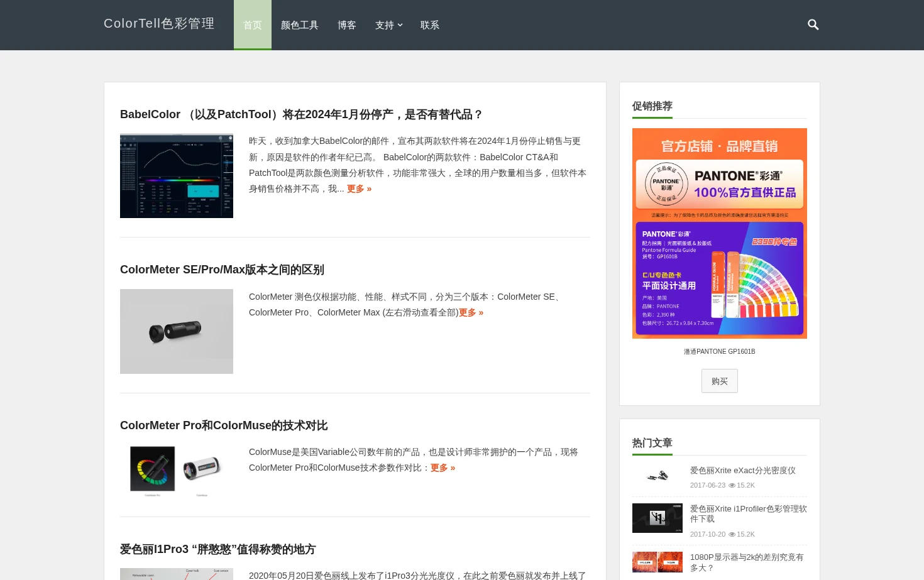This screenshot has height=580, width=924.
Task: Open the Xrite i1Profiler色彩管理软件下载 article link
Action: tap(749, 514)
